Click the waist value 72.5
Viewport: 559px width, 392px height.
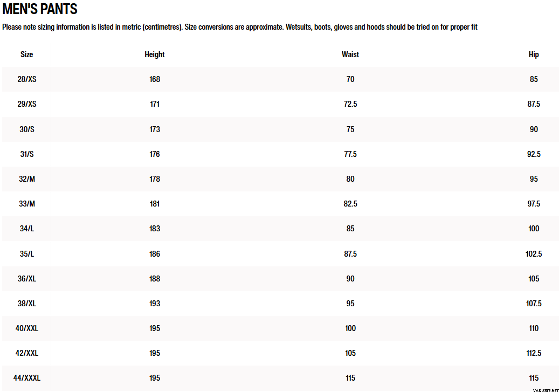350,104
